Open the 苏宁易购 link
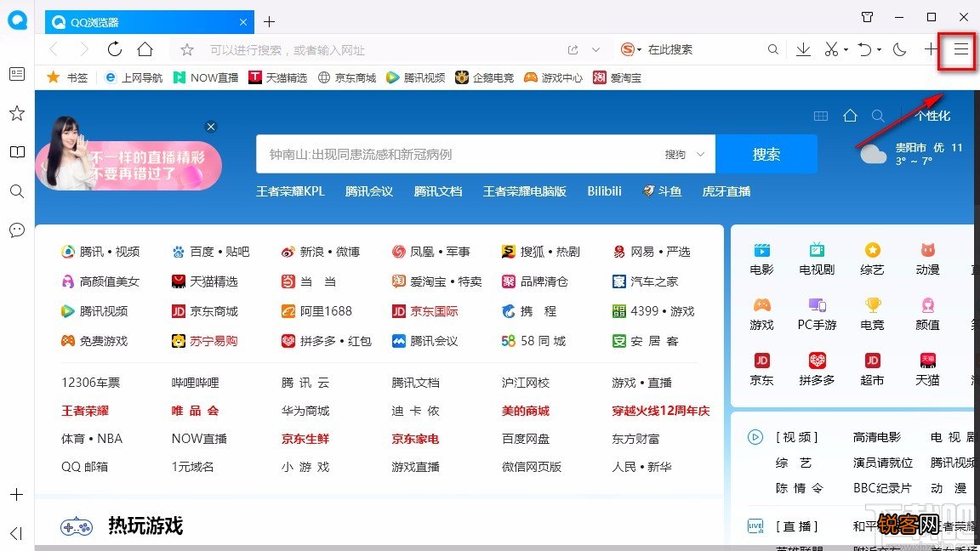 coord(205,341)
